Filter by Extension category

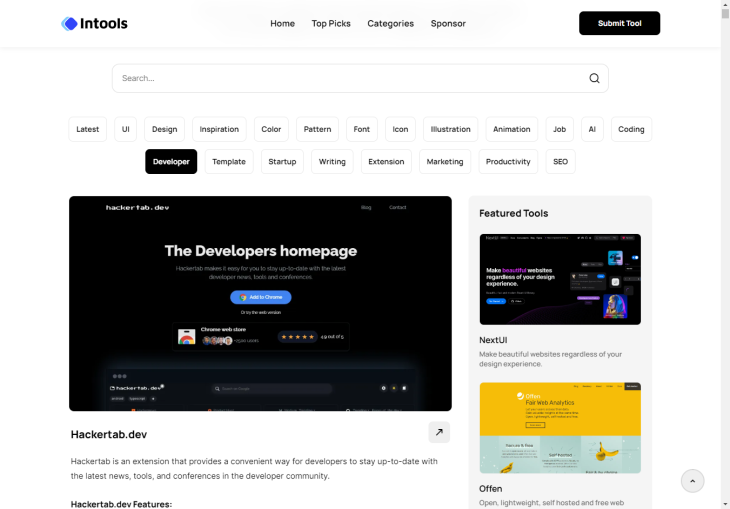pos(386,161)
